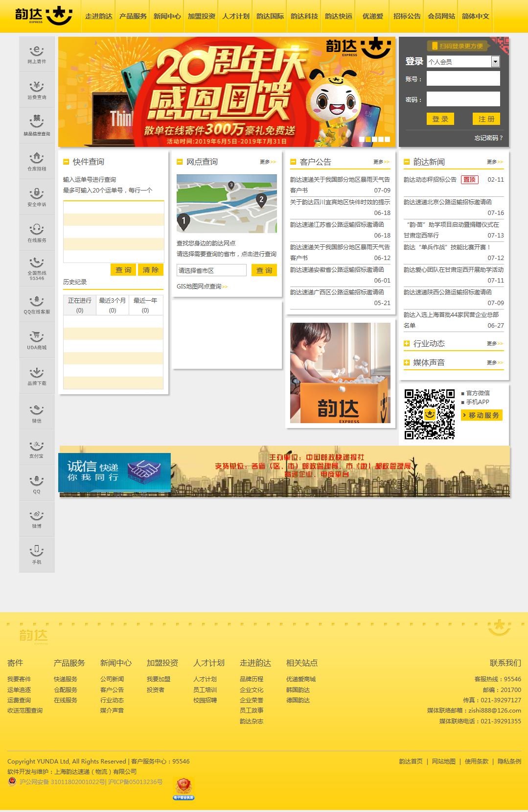This screenshot has height=812, width=528.
Task: Switch to the 最近一年 history tab
Action: 145,305
